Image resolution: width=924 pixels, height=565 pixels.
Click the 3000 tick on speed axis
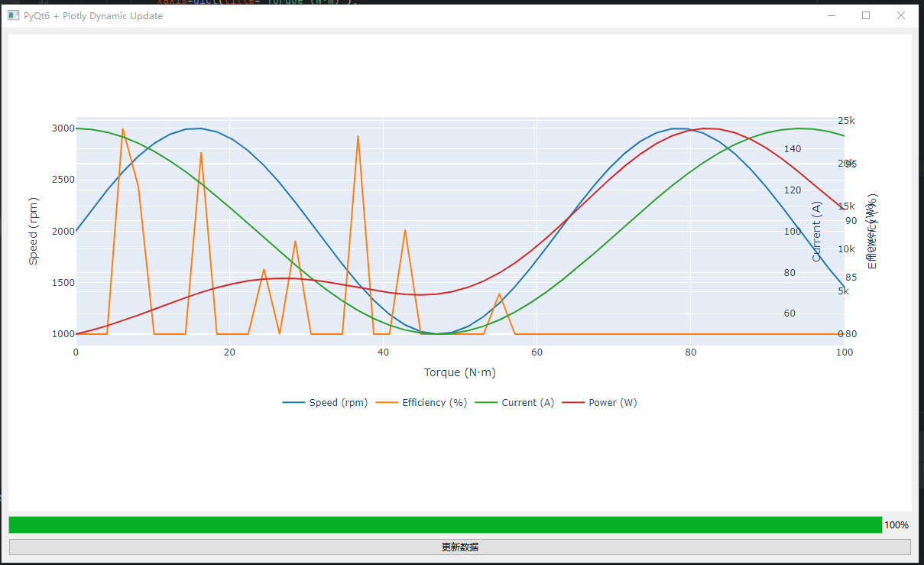[63, 128]
